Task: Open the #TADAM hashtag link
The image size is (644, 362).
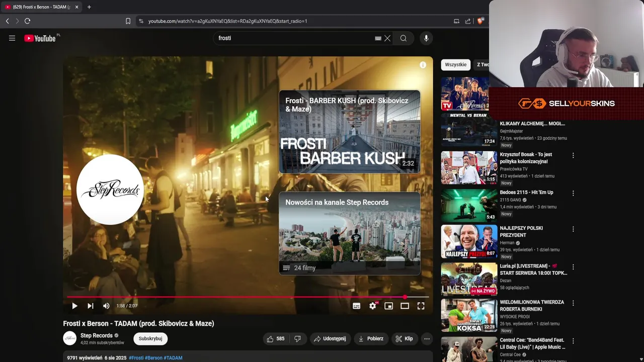Action: pyautogui.click(x=173, y=358)
